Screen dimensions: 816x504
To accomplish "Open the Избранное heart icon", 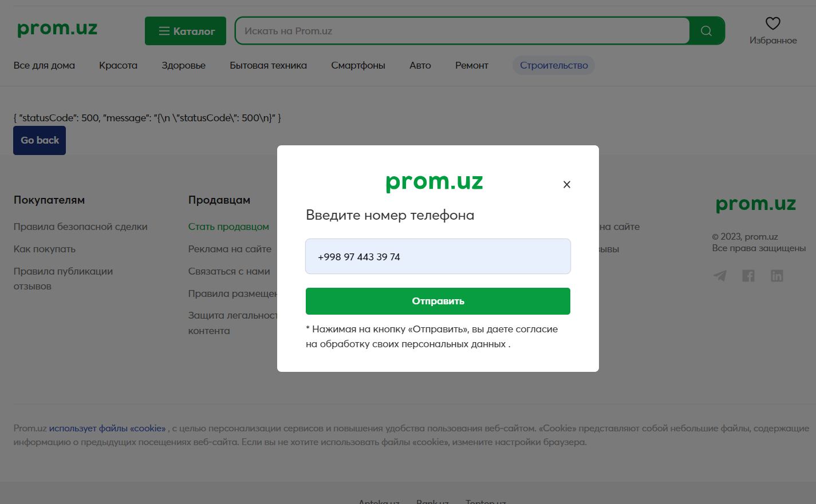I will click(773, 23).
